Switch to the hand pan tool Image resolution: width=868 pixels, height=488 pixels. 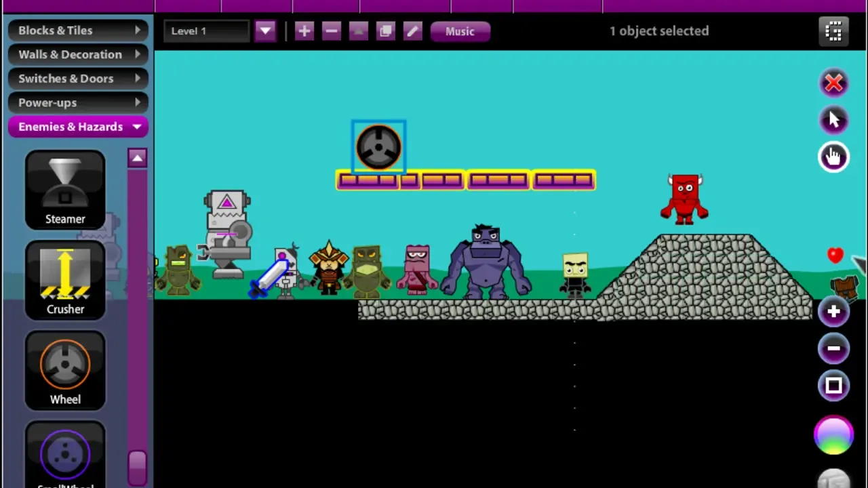[x=834, y=157]
